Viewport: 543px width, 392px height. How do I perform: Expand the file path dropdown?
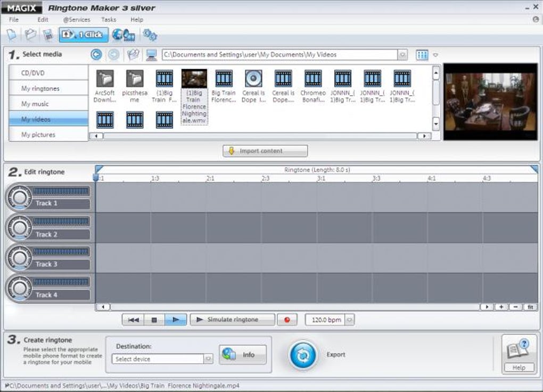402,54
